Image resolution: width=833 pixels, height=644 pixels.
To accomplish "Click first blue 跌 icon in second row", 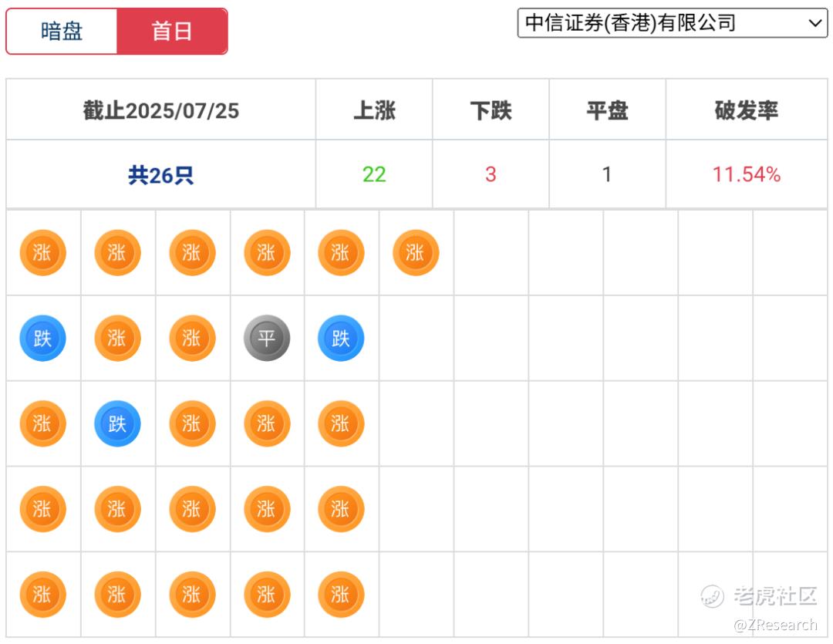I will (42, 339).
